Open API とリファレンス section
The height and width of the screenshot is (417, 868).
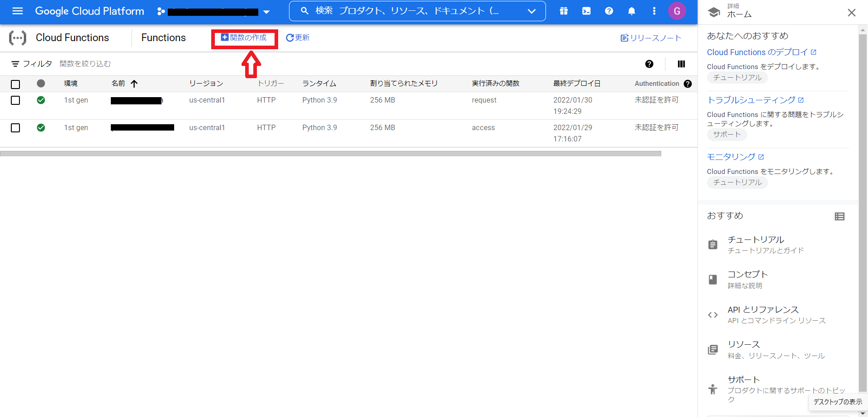776,315
